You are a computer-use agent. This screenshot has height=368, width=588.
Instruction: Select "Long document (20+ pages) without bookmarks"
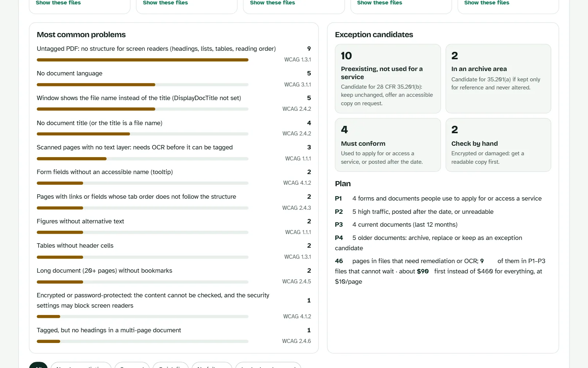pyautogui.click(x=104, y=270)
